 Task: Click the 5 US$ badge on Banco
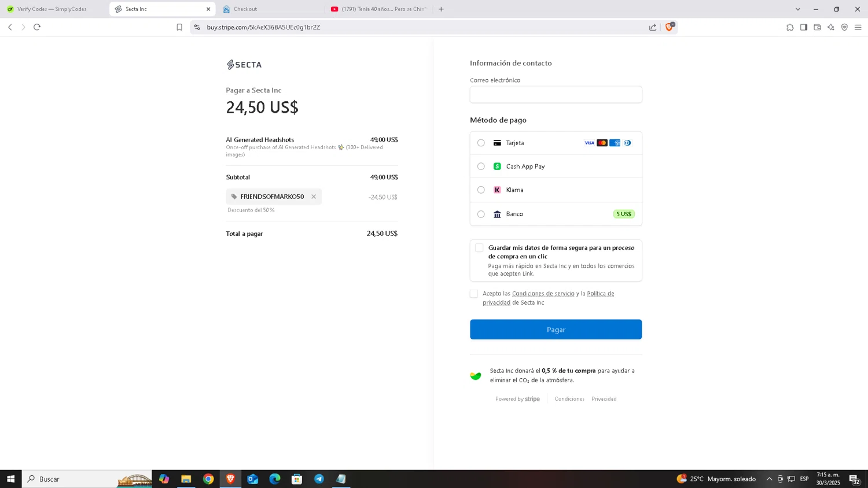[624, 214]
